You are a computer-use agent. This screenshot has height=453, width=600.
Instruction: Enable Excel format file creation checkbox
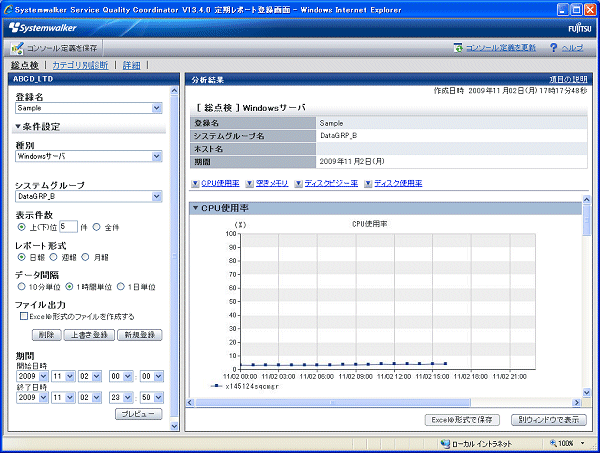coord(24,316)
